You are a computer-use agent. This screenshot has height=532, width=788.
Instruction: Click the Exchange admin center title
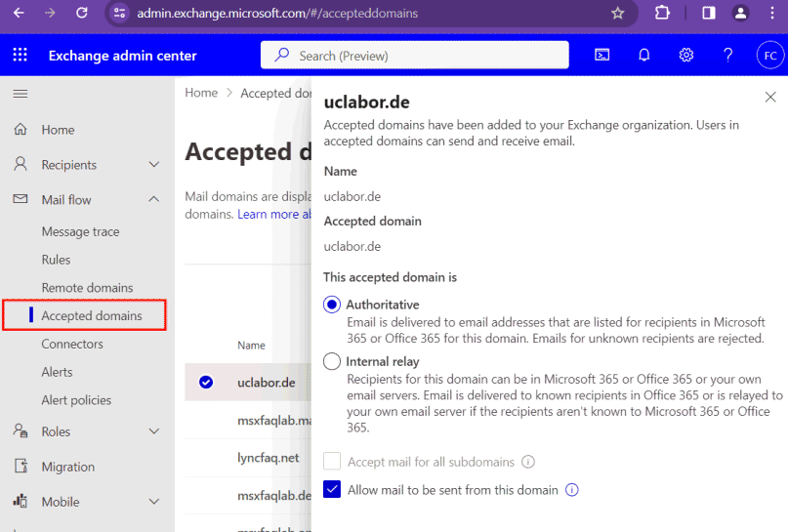(123, 56)
